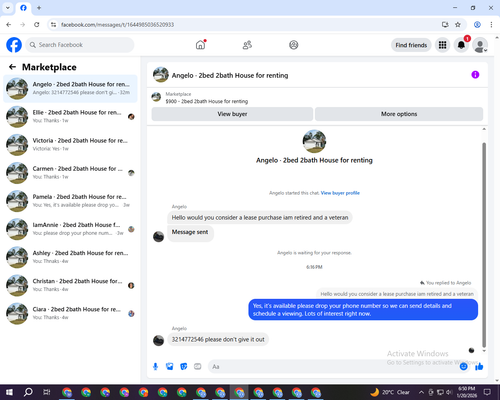Click the blue 'Yes, it's available' message bubble
The height and width of the screenshot is (400, 500).
pos(363,310)
